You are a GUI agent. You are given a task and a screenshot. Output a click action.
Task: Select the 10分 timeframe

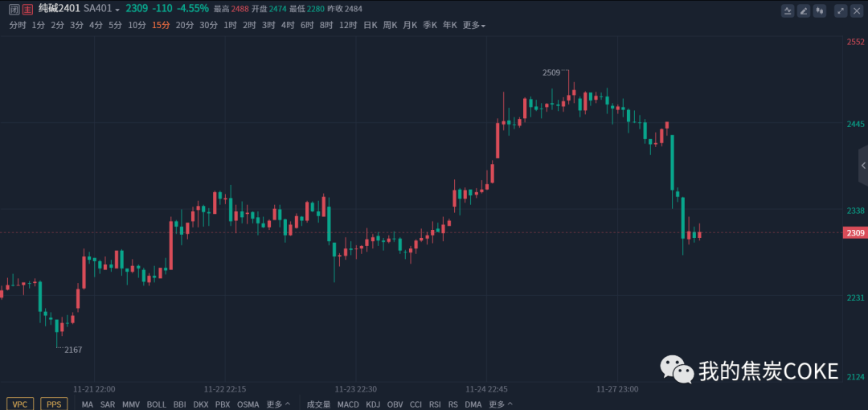[137, 25]
